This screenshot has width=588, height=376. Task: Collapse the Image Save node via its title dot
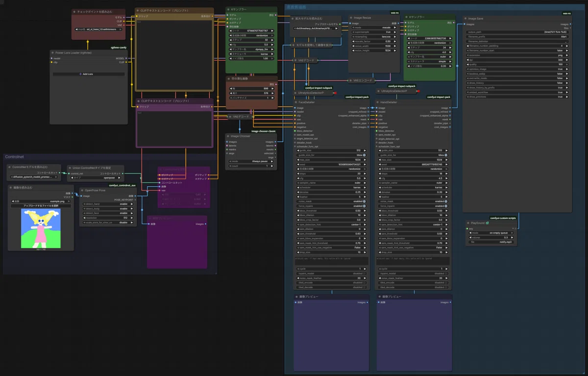(465, 18)
